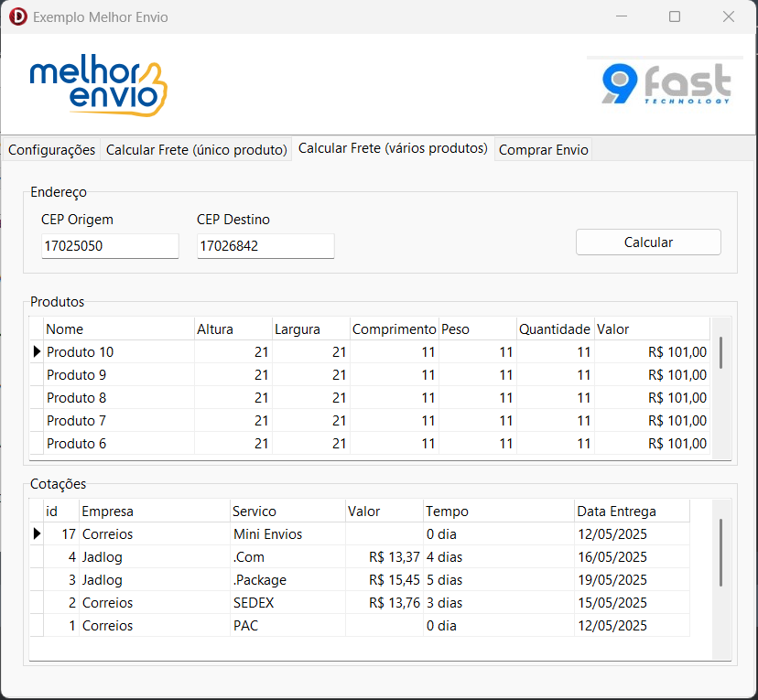Click Produto 9 value R$ 101,00 cell
The image size is (758, 700).
point(652,375)
